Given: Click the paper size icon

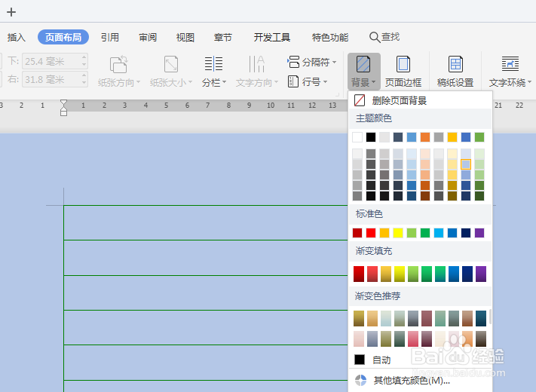Looking at the screenshot, I should [171, 64].
